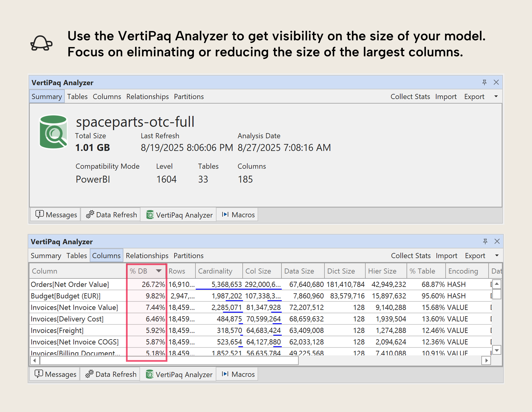Viewport: 532px width, 412px height.
Task: Click the 26.72% value in % DB
Action: pos(153,284)
